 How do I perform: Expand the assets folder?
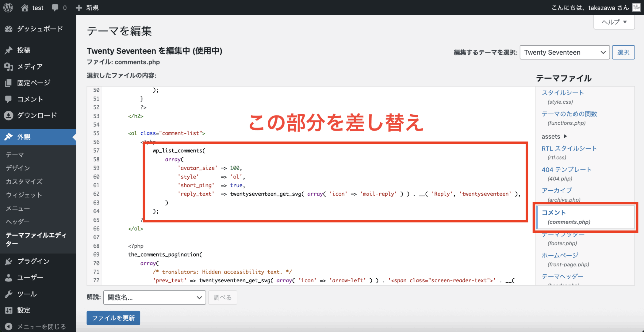pos(554,136)
